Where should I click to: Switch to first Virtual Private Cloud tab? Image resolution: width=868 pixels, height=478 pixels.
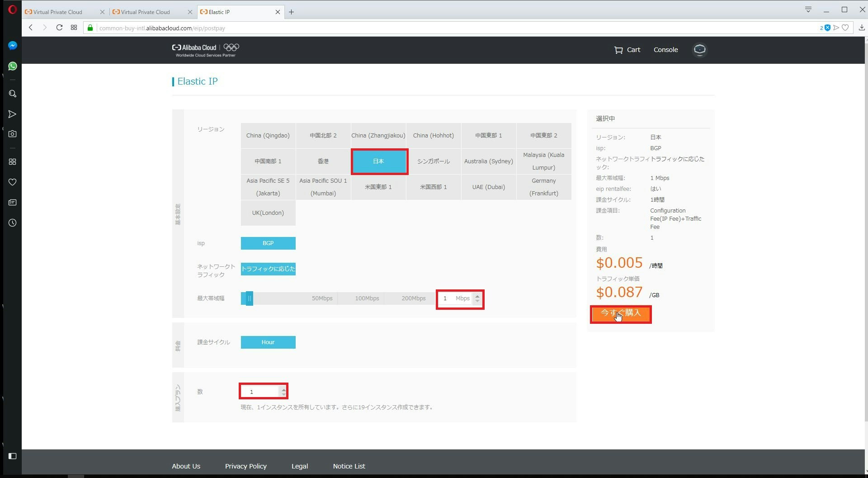(58, 12)
